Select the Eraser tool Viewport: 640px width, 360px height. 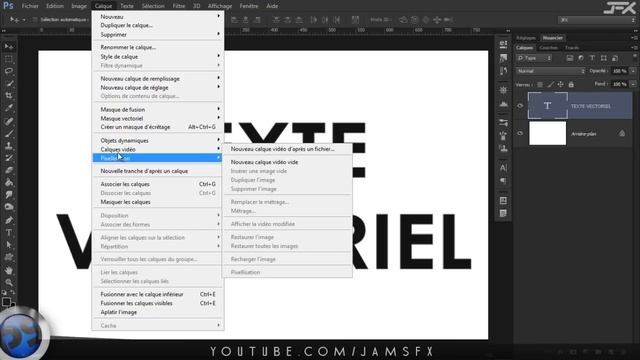point(9,170)
